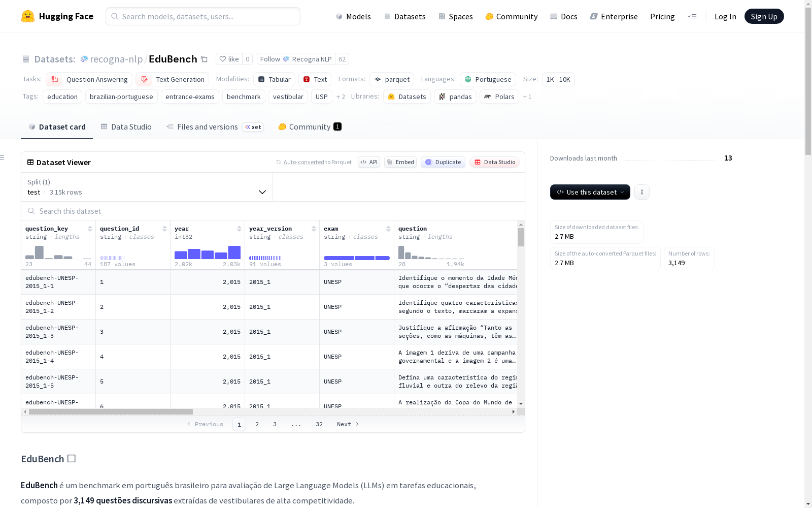Open Data Studio from the viewer header
This screenshot has height=508, width=812.
pos(494,162)
